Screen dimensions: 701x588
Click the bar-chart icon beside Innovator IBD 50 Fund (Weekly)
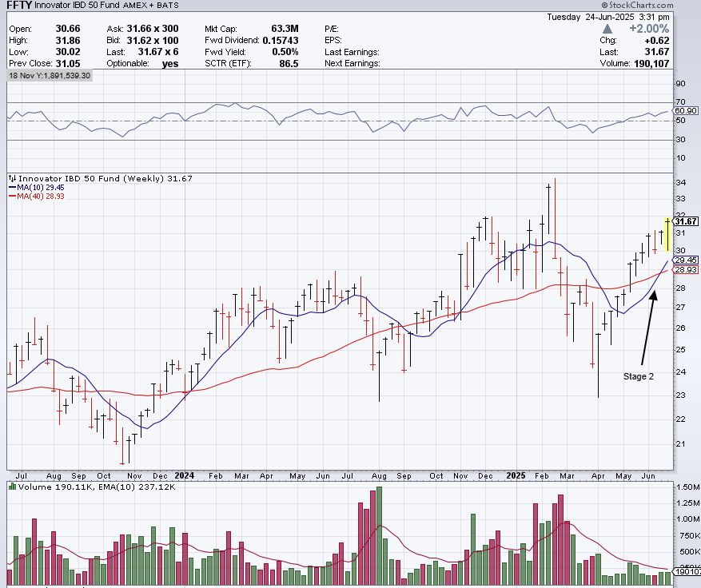pyautogui.click(x=13, y=178)
